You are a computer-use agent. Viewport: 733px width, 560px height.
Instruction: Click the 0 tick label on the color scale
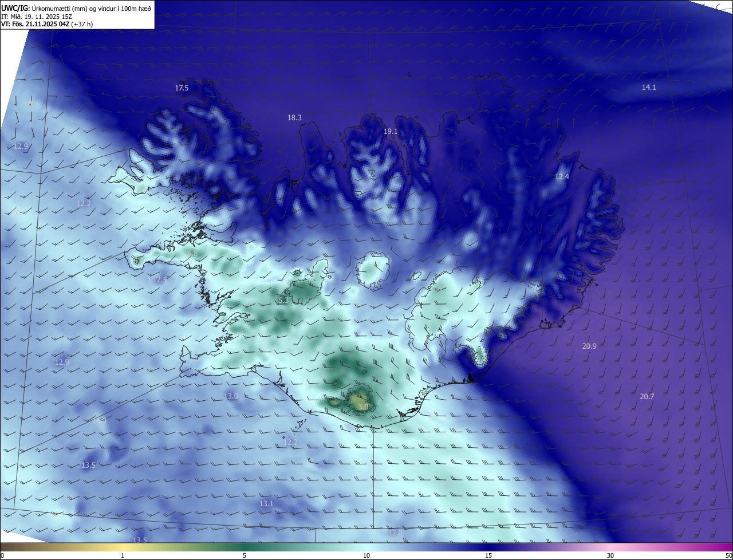2,555
